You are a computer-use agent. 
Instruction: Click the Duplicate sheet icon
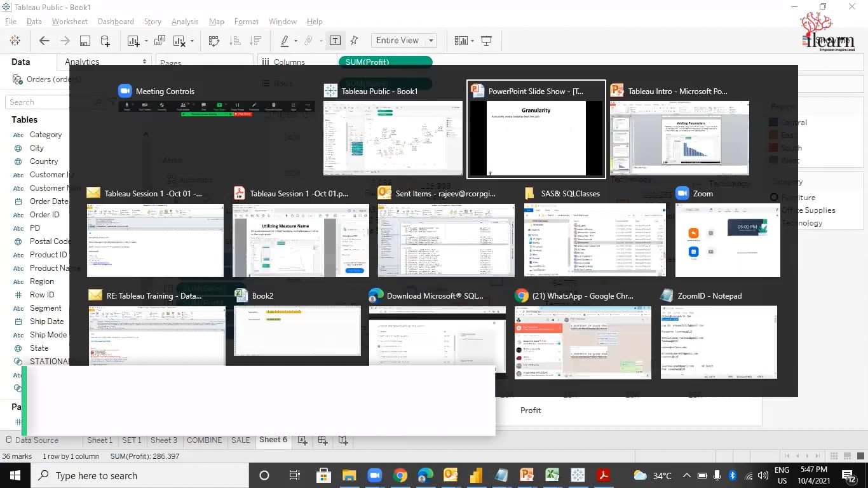(x=159, y=41)
